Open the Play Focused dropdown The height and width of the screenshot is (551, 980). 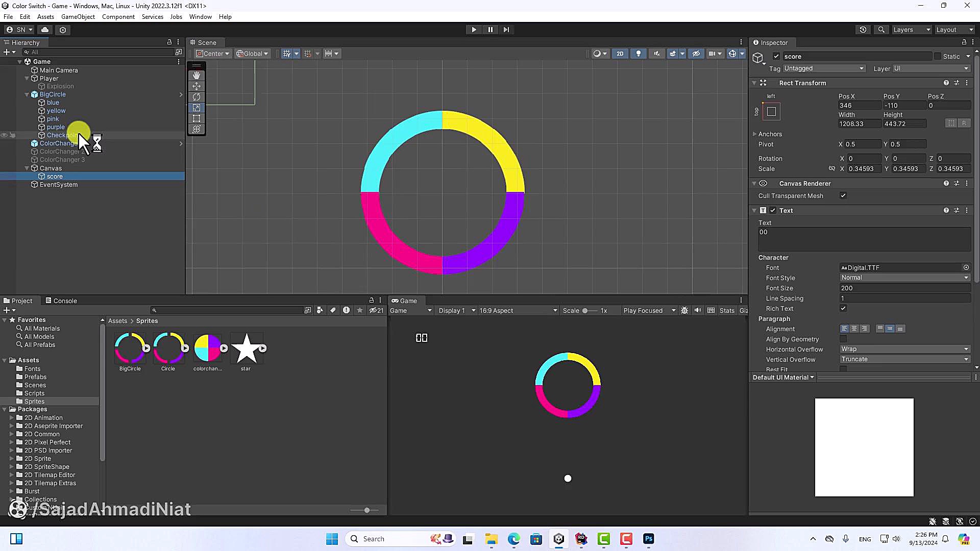coord(649,310)
